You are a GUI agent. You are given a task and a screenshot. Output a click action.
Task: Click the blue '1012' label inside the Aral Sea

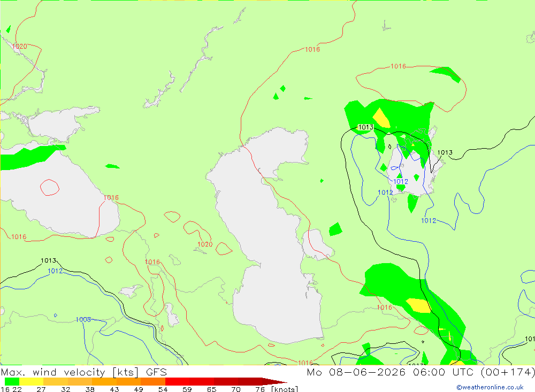pyautogui.click(x=401, y=182)
